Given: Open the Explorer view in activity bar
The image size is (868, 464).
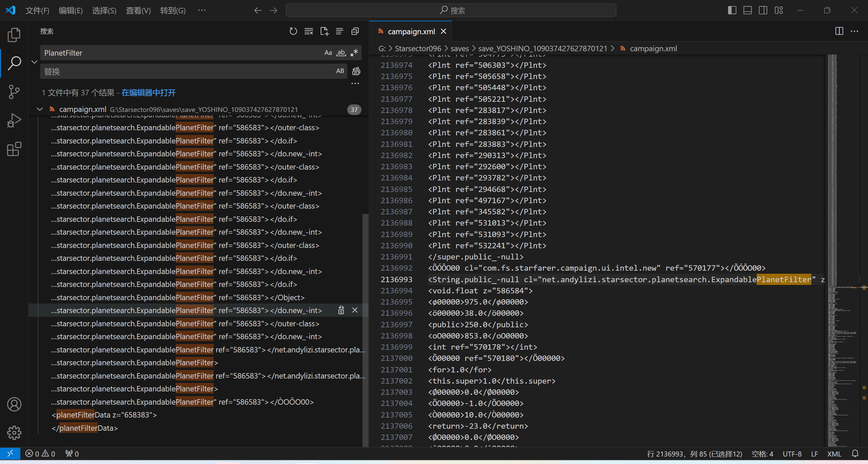Looking at the screenshot, I should click(x=14, y=35).
